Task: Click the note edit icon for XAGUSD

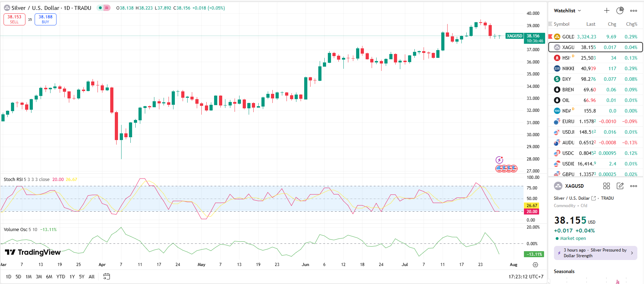Action: tap(620, 186)
